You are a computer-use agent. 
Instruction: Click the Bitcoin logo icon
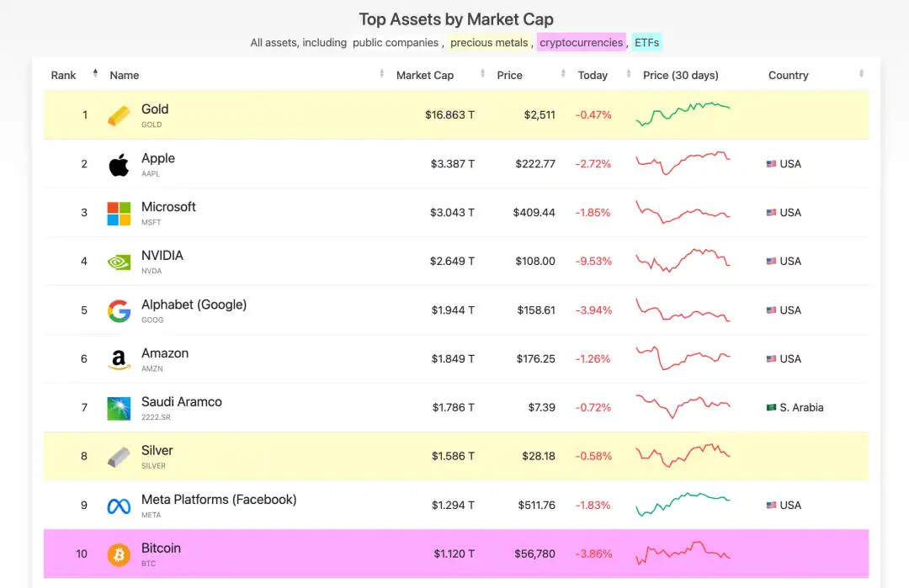(x=119, y=555)
